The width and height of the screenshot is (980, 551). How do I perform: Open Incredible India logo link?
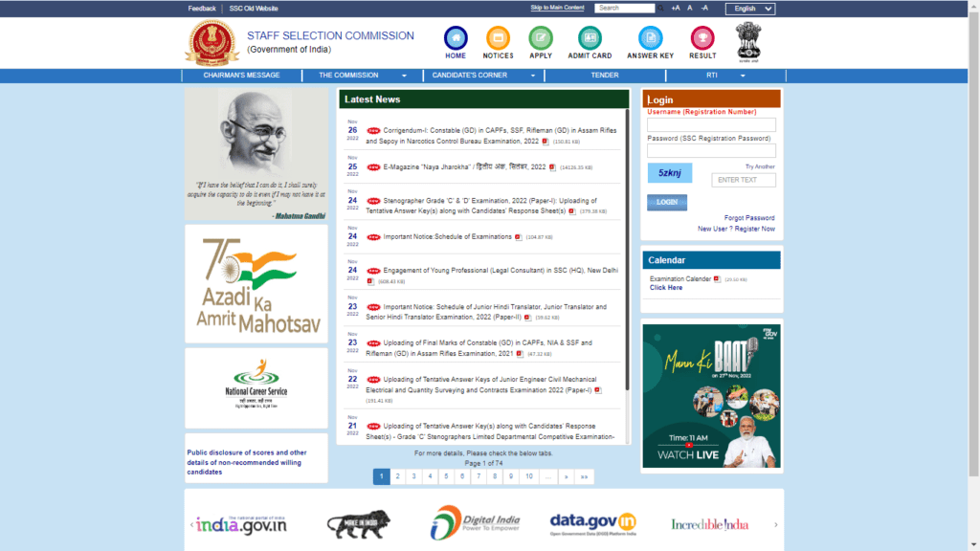[709, 525]
